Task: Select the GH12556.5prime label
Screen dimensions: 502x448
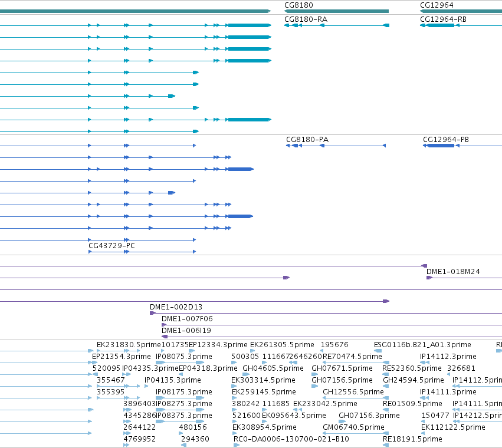Action: [353, 393]
